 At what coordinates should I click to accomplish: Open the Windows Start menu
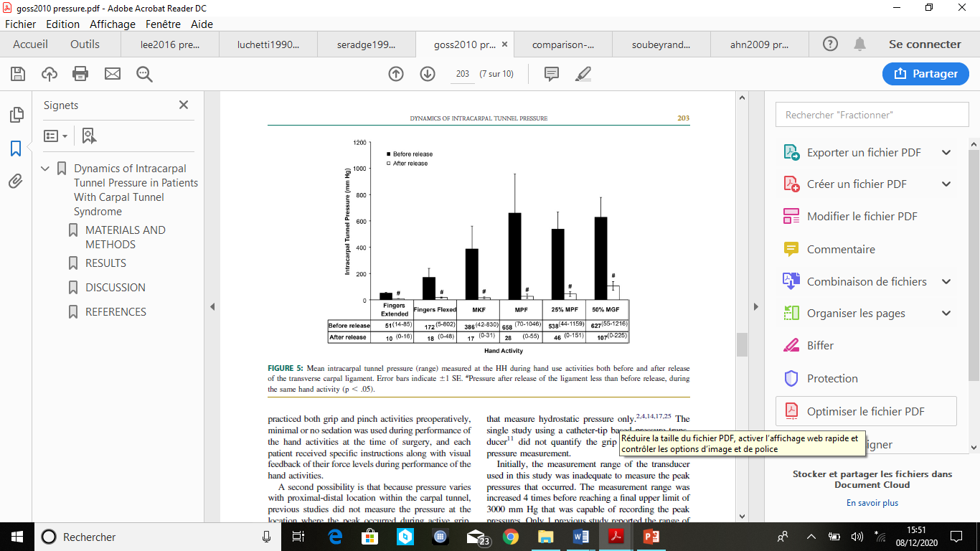[17, 536]
